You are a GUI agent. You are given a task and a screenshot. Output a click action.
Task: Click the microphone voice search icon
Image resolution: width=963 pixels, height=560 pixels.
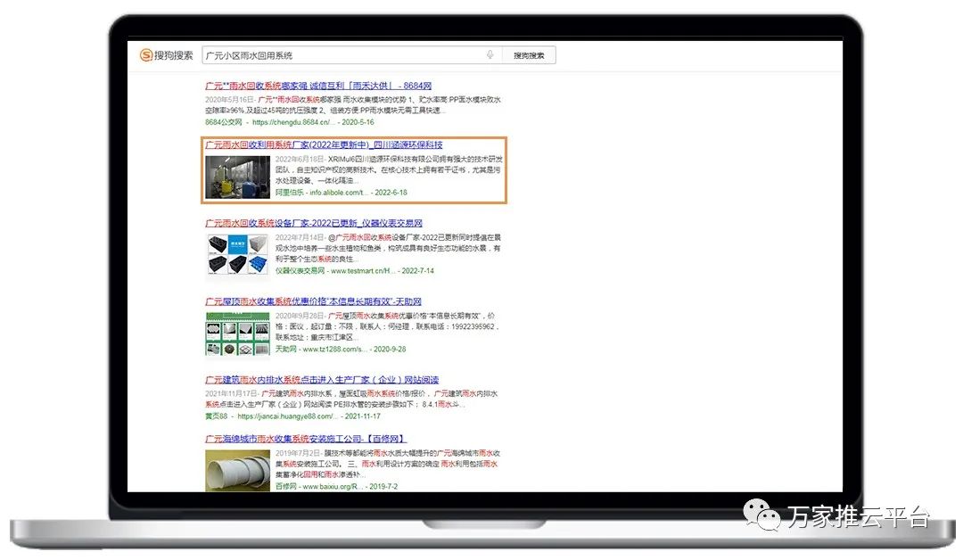[490, 55]
